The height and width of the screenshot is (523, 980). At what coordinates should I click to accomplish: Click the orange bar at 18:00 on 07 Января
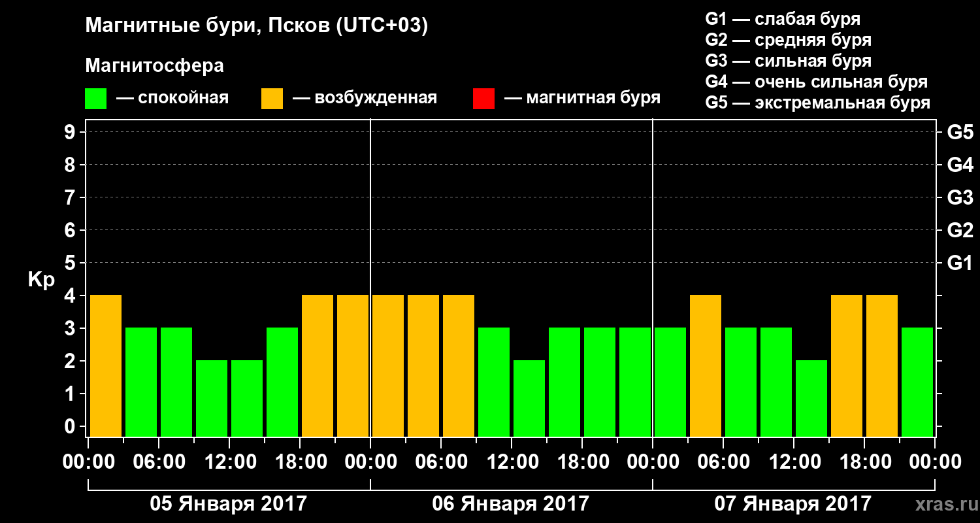click(882, 365)
